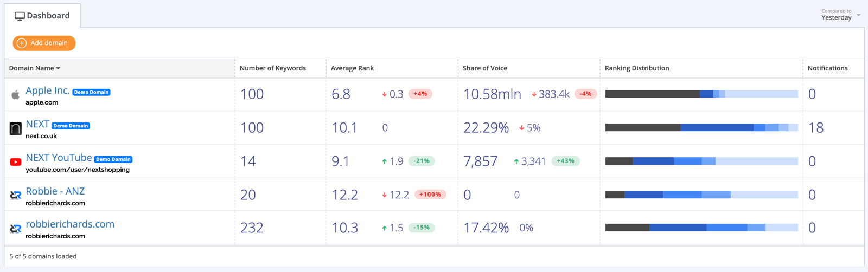Click the Robbie - ANZ favicon icon
Screen dimensions: 868x272
(16, 196)
